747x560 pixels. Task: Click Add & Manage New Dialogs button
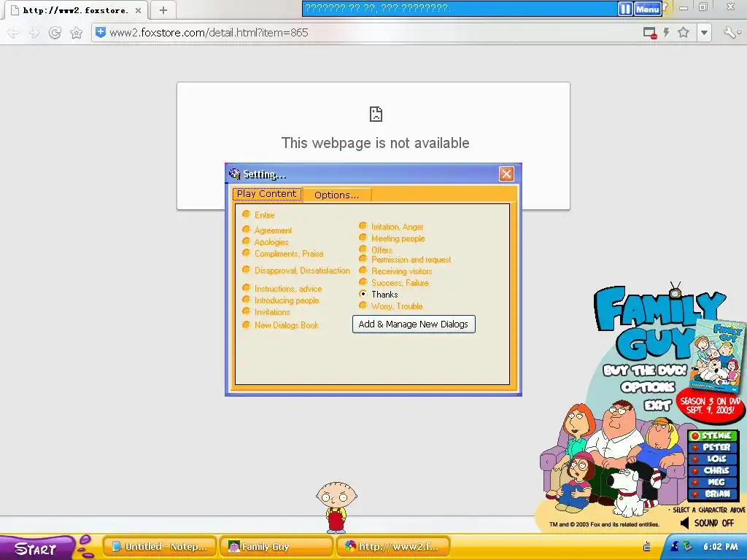pyautogui.click(x=414, y=324)
